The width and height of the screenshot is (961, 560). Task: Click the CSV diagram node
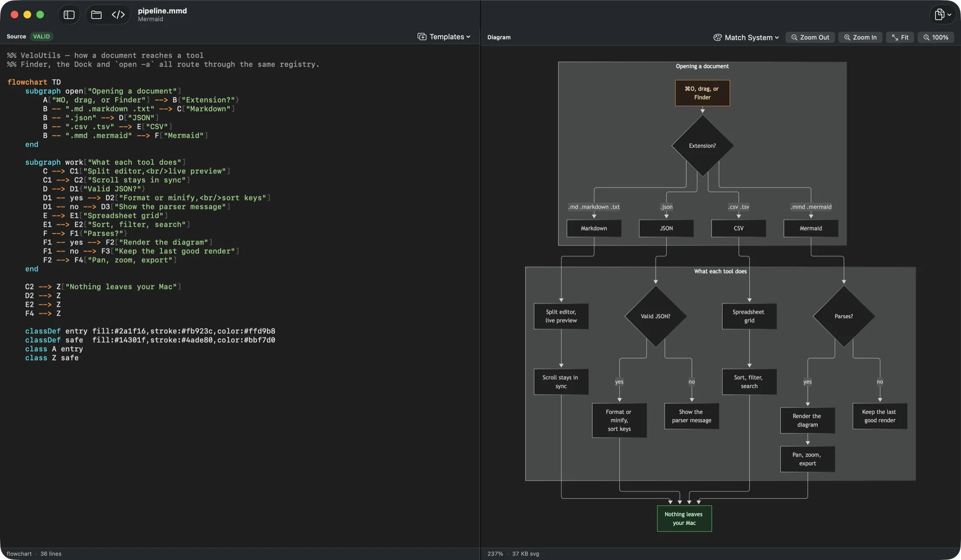(739, 228)
